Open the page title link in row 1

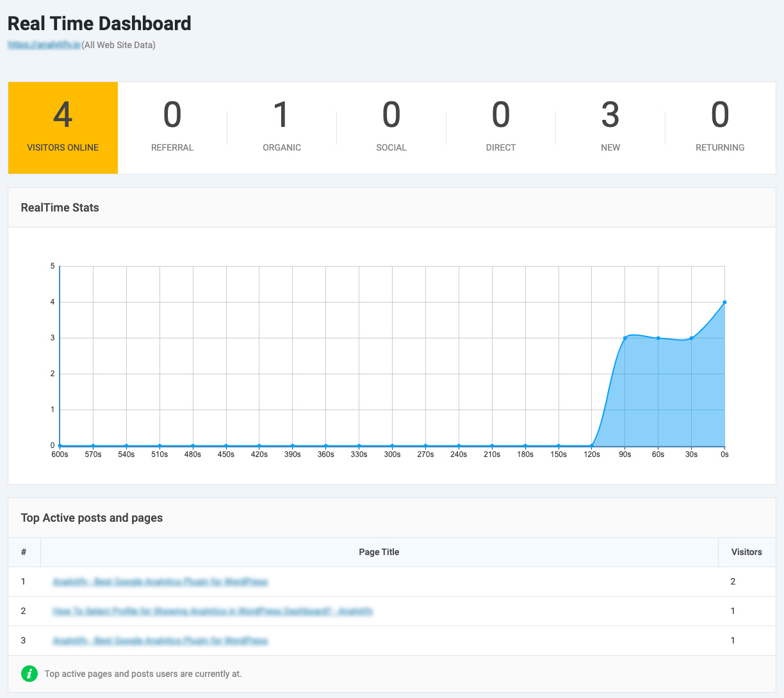160,582
